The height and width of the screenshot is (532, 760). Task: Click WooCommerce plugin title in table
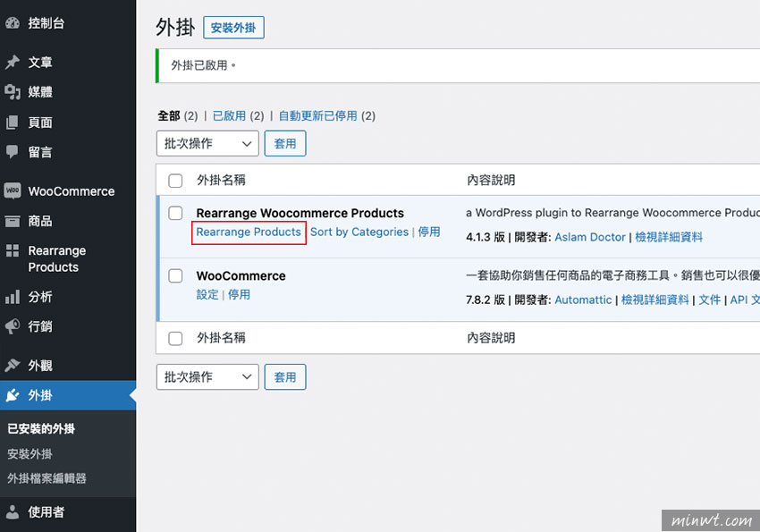241,275
